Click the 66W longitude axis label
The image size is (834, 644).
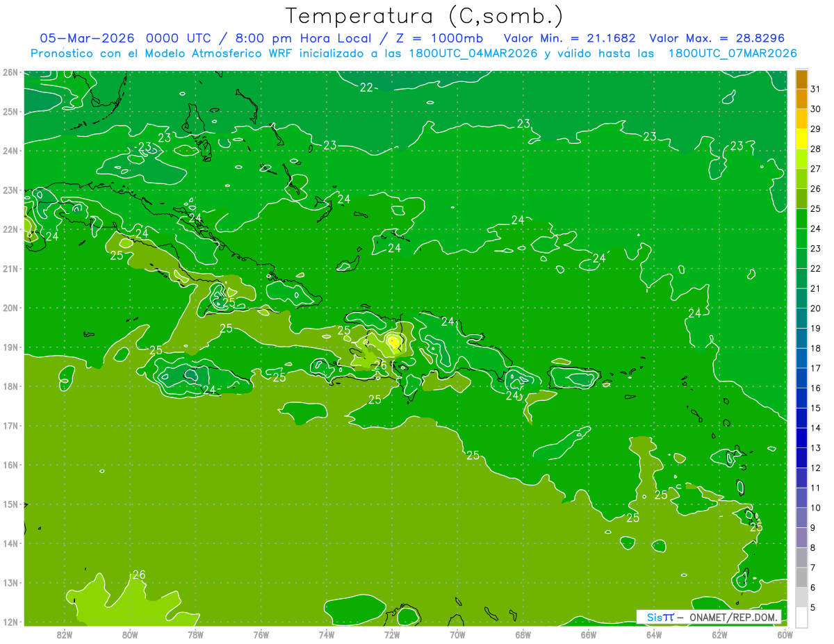coord(589,634)
